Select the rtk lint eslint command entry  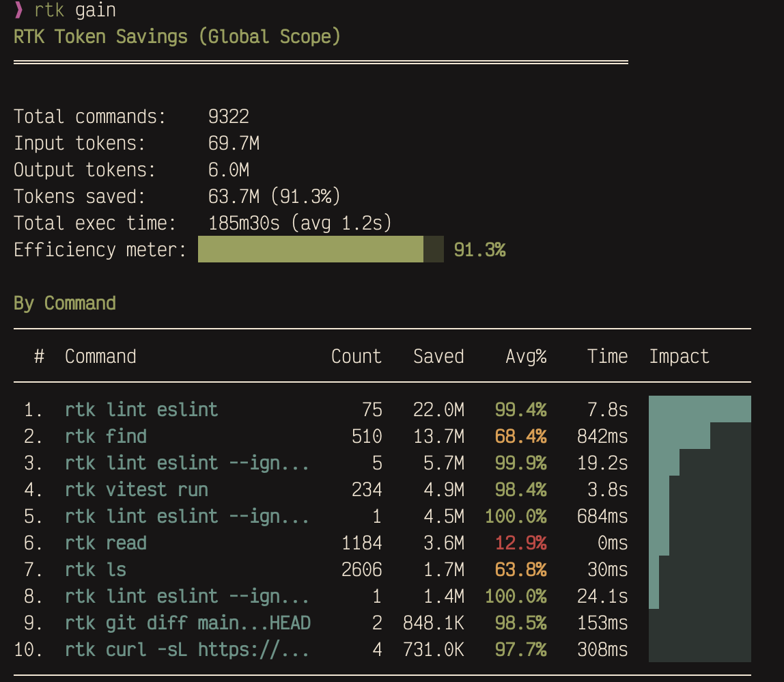(141, 409)
